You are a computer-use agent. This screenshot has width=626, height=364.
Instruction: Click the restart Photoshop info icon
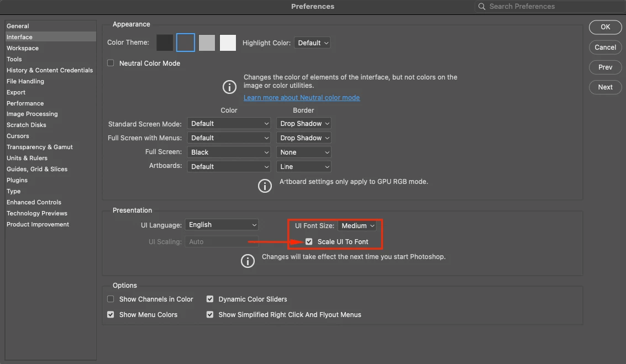point(248,261)
